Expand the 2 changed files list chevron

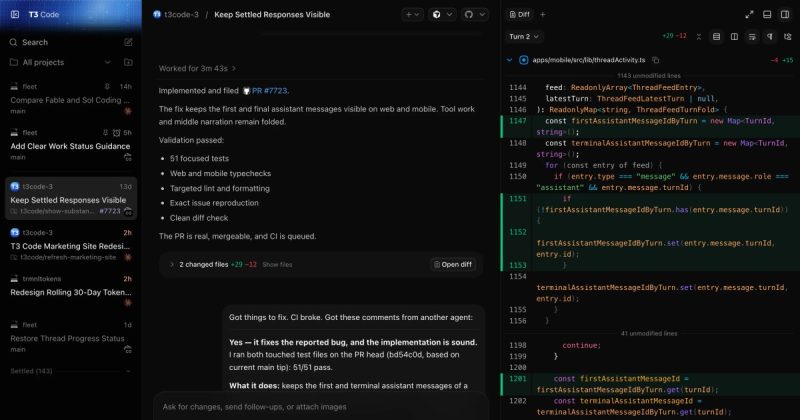(172, 264)
